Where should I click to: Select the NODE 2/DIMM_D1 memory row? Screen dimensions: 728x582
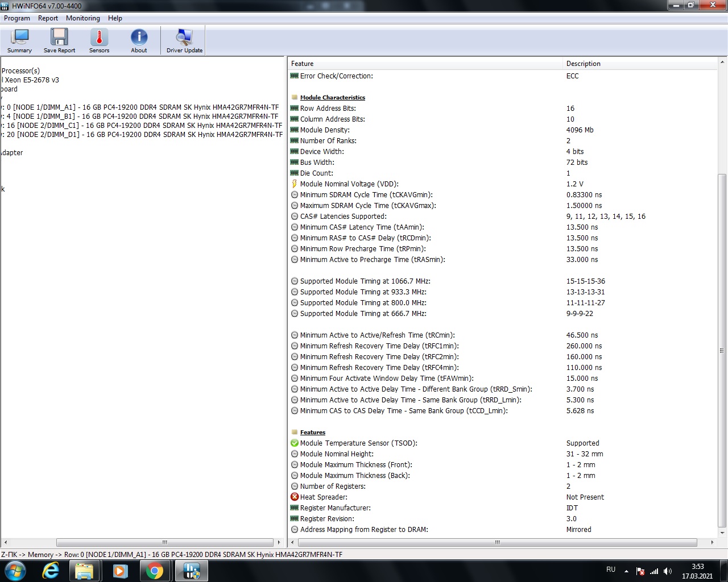click(x=141, y=135)
